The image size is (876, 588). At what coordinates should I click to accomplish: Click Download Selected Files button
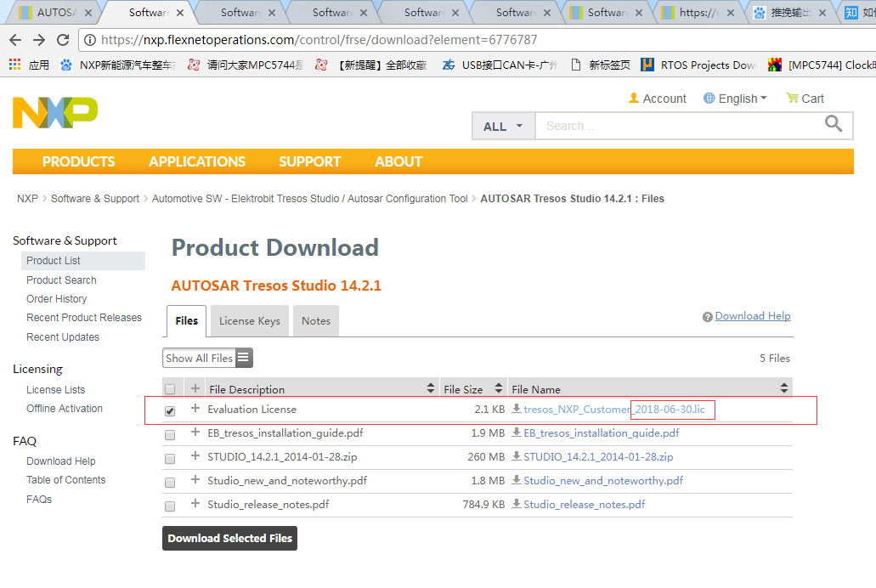click(x=229, y=538)
